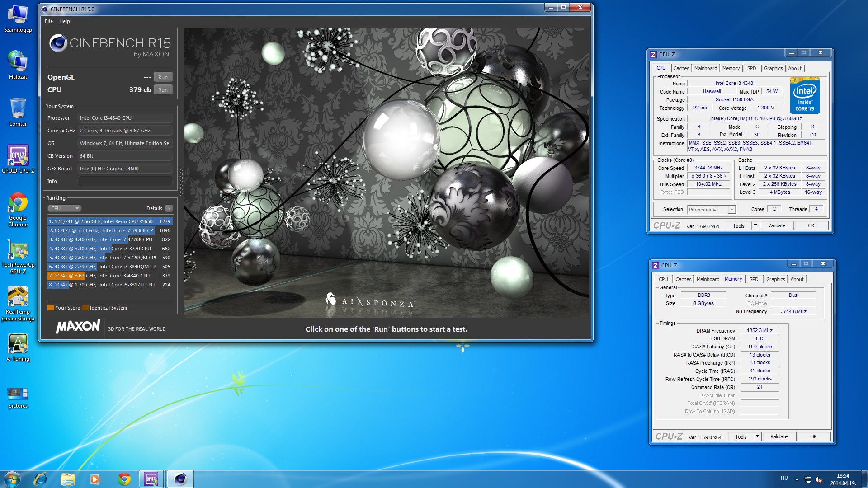This screenshot has height=488, width=868.
Task: Click the rendered Sponza scene image
Action: point(387,173)
